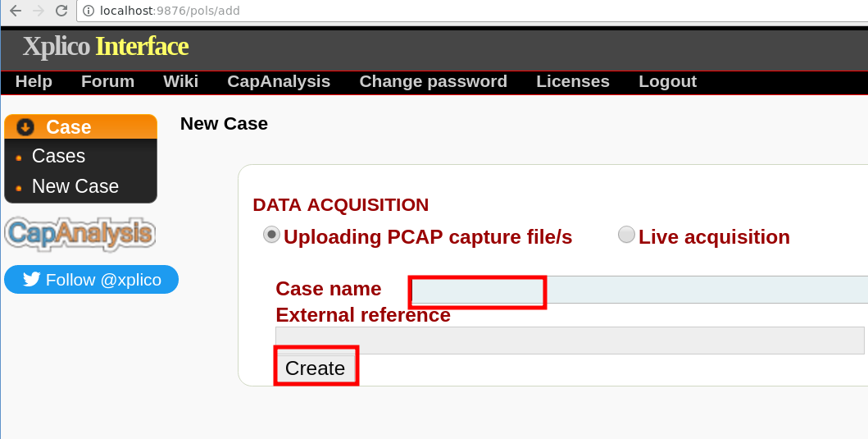Screen dimensions: 868x439
Task: Click the Create button
Action: 316,368
